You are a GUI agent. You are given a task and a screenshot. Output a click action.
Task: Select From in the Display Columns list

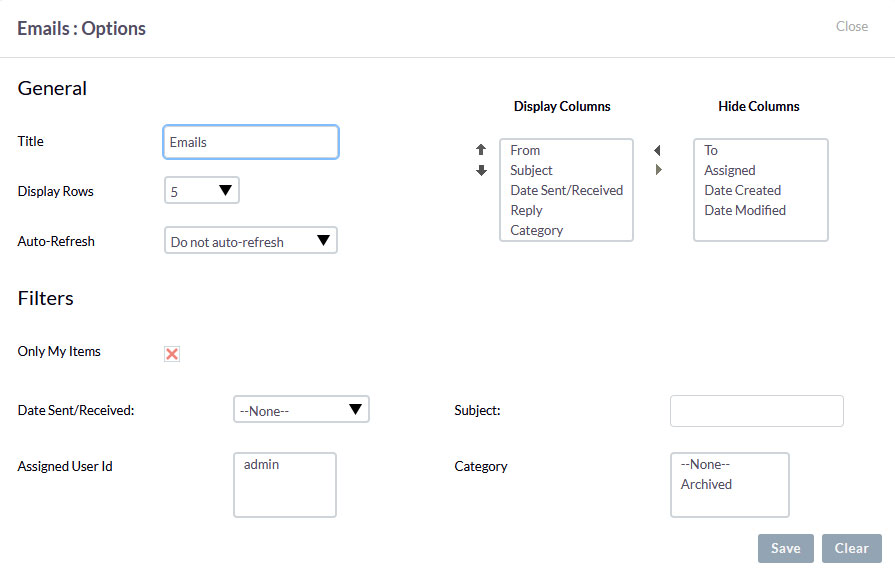[x=525, y=150]
